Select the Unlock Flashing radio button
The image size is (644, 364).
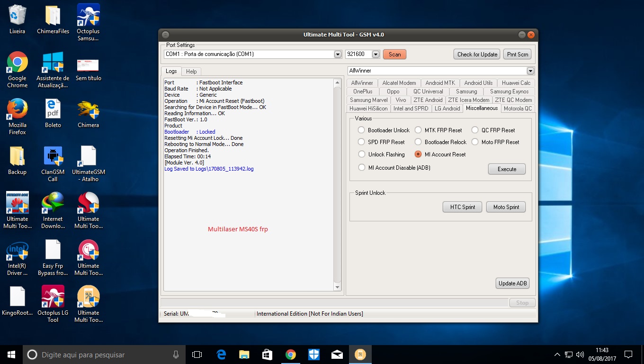coord(361,154)
